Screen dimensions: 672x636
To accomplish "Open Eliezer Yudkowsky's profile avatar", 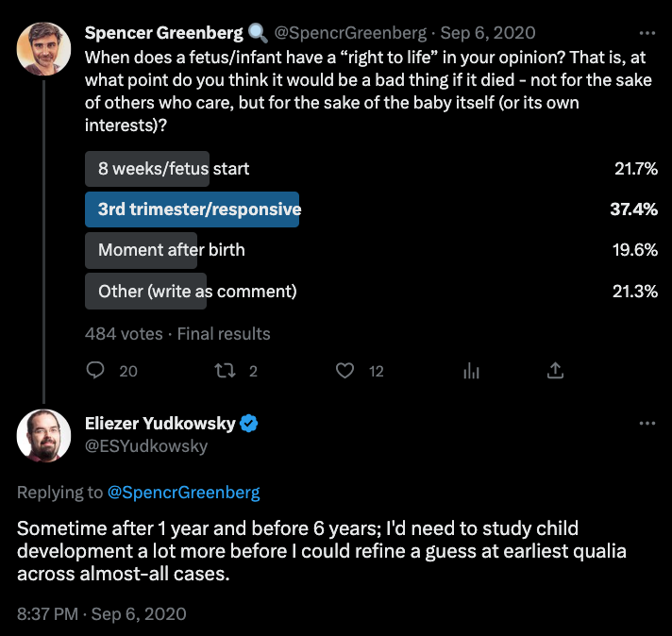I will point(43,435).
